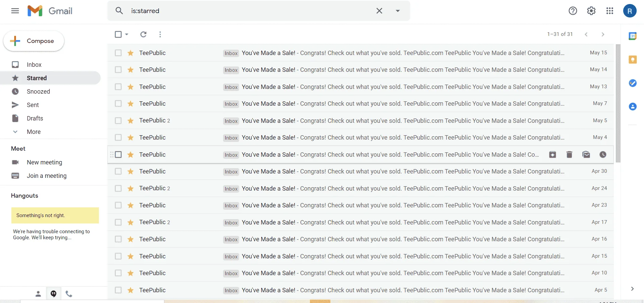Open the select dropdown arrow
The width and height of the screenshot is (644, 303).
pyautogui.click(x=126, y=34)
